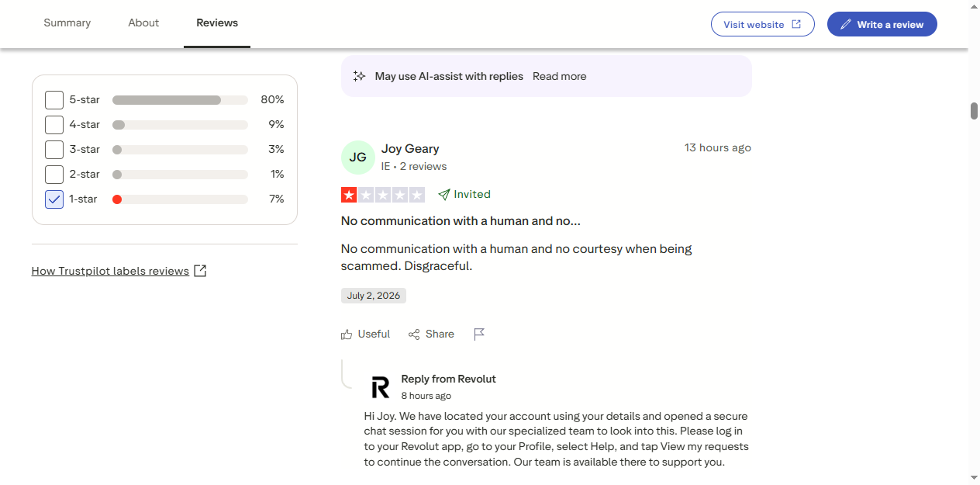
Task: Open Joy Geary's profile name
Action: click(x=410, y=148)
